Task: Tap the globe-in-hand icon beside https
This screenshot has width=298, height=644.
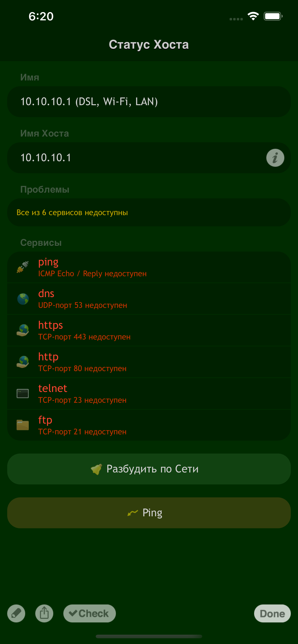Action: [x=23, y=330]
